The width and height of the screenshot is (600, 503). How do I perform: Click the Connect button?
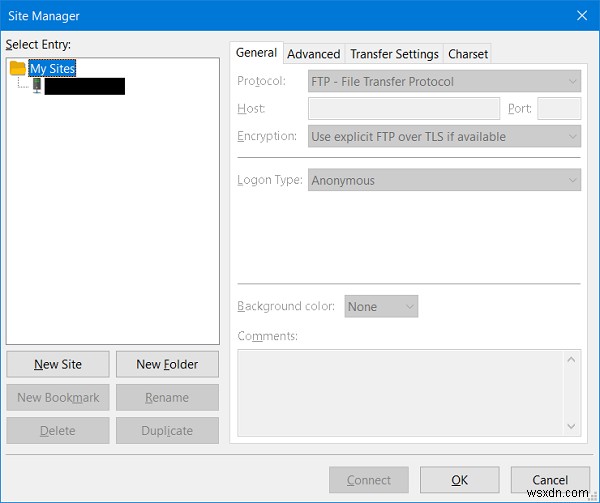point(369,480)
